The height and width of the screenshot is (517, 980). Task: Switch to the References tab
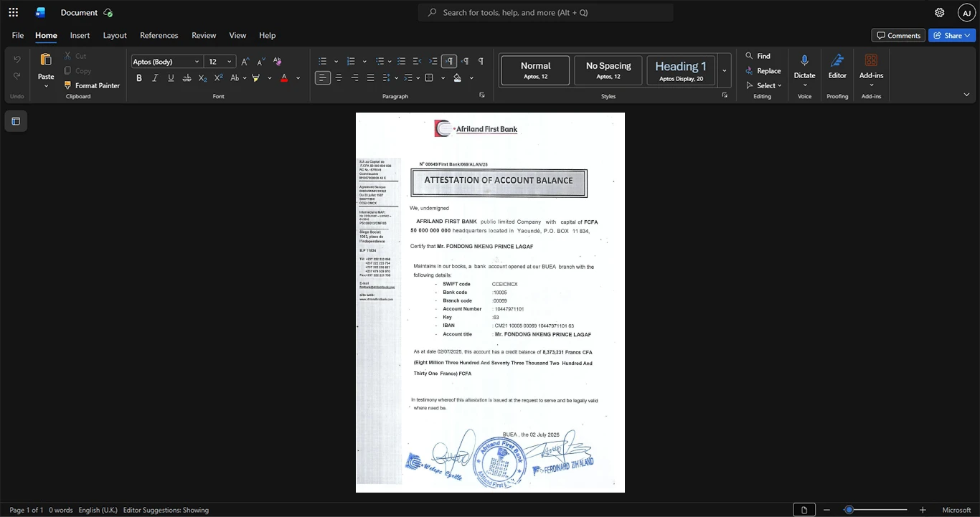(159, 35)
